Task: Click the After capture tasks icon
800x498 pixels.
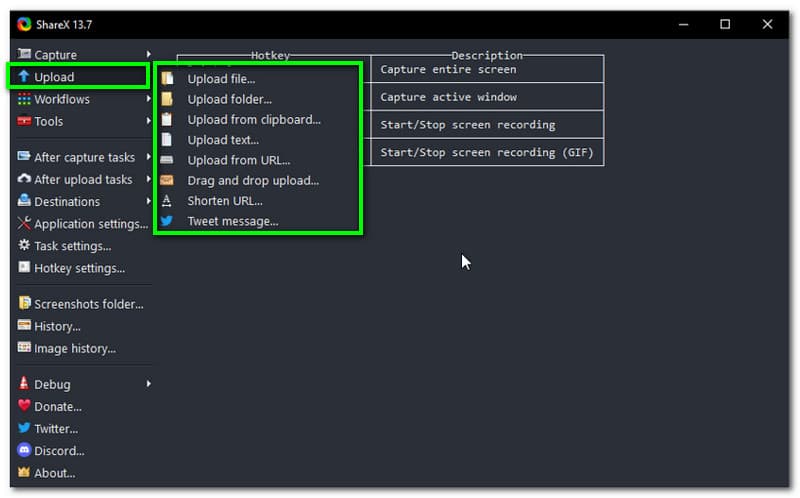Action: (x=24, y=156)
